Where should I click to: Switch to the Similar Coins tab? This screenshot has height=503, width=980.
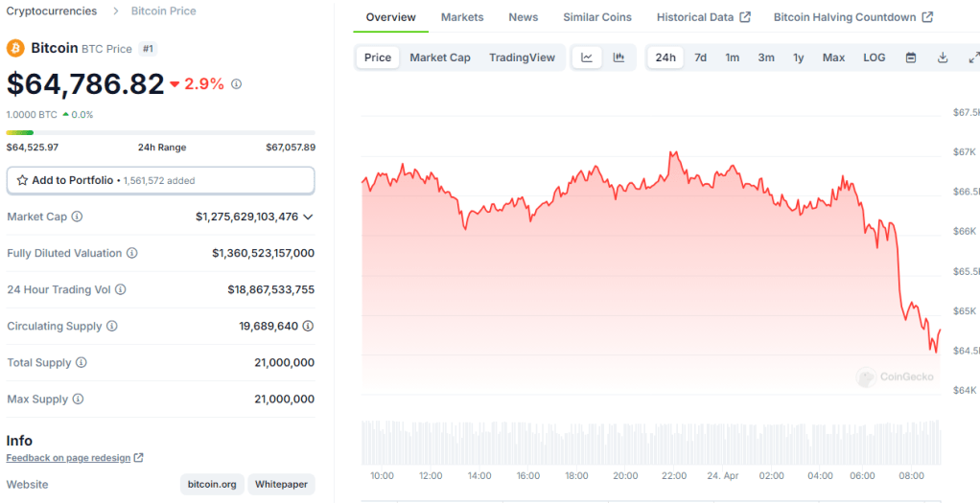597,17
